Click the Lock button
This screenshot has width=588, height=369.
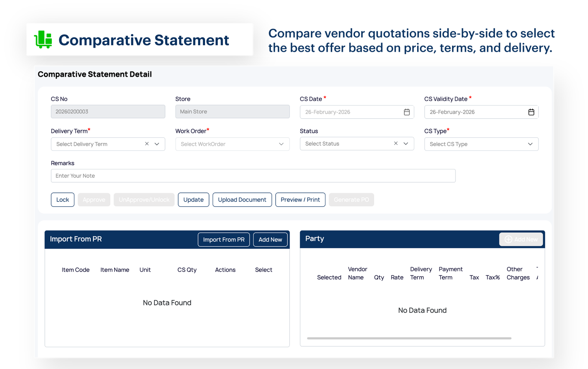62,199
